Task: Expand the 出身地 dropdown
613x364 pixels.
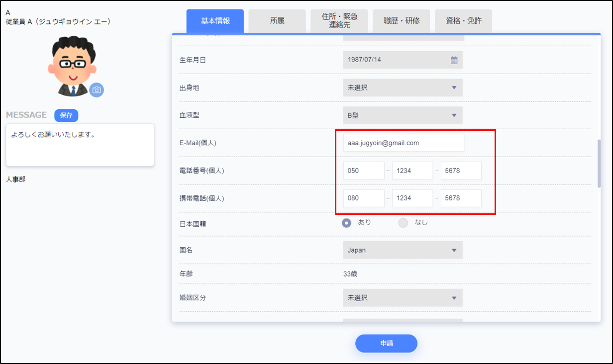Action: pos(403,88)
